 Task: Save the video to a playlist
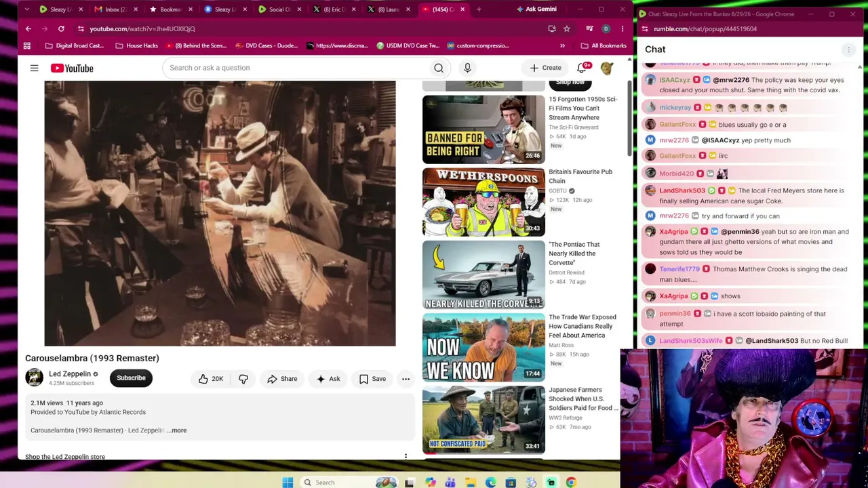coord(372,379)
